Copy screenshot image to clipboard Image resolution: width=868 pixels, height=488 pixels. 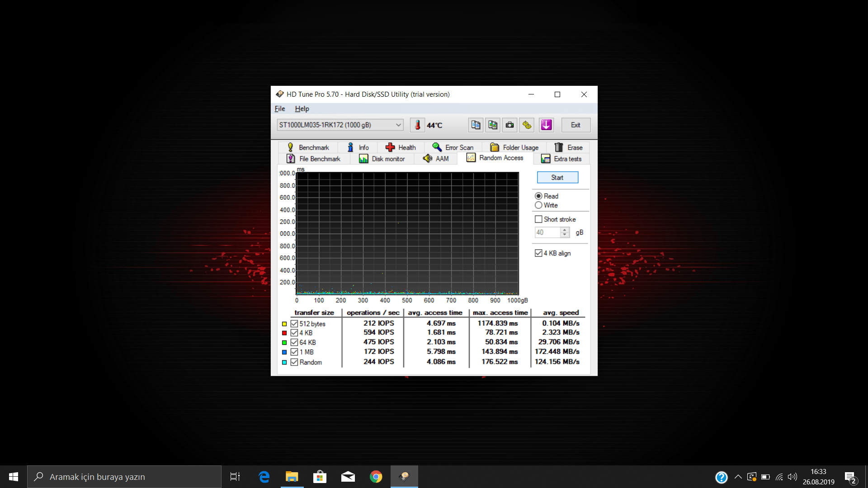point(493,125)
